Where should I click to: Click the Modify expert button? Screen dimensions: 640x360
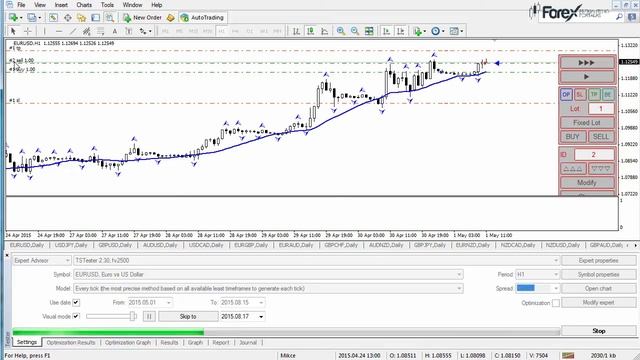(598, 302)
